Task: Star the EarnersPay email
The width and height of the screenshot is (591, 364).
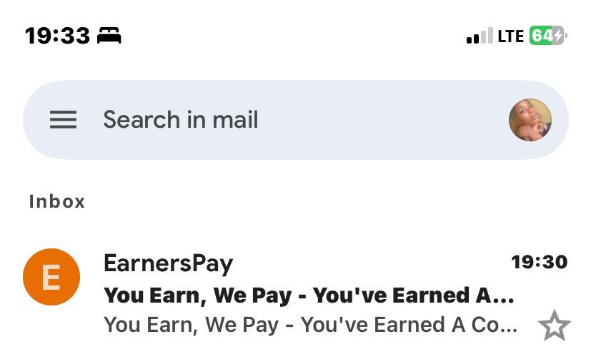Action: [x=554, y=325]
